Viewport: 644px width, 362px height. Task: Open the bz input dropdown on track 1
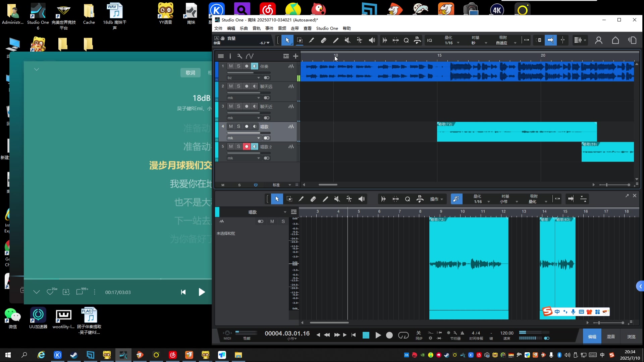tap(244, 78)
